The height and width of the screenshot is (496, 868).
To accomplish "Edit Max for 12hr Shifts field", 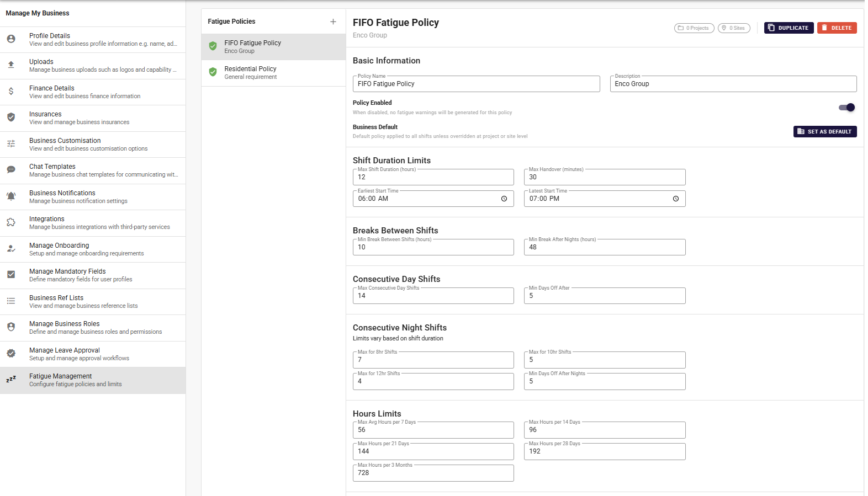I will point(433,381).
